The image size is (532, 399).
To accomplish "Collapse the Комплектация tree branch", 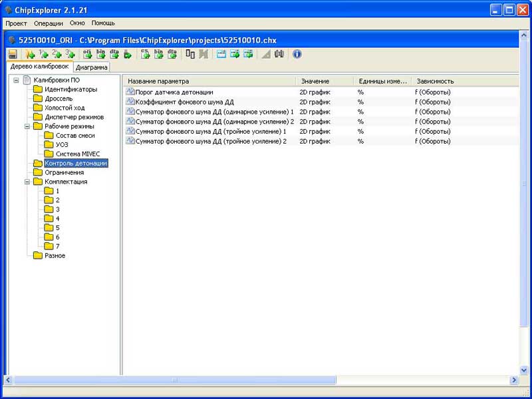I will [x=27, y=182].
